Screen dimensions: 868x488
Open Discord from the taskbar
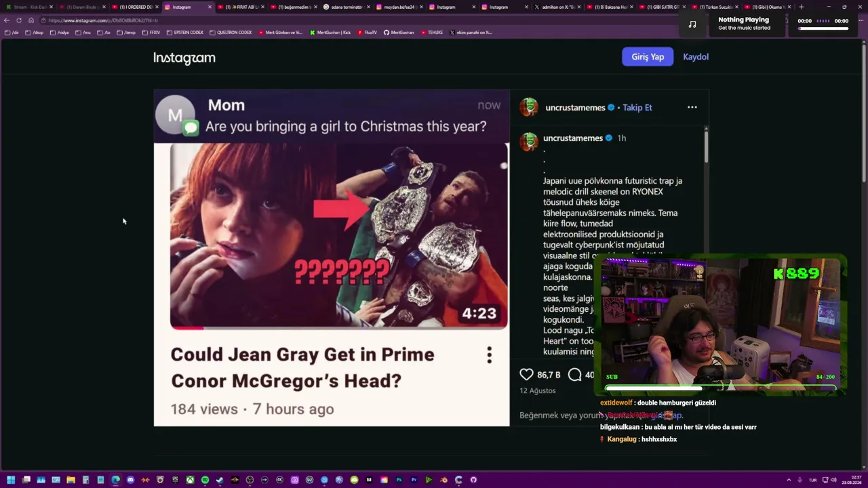click(130, 480)
